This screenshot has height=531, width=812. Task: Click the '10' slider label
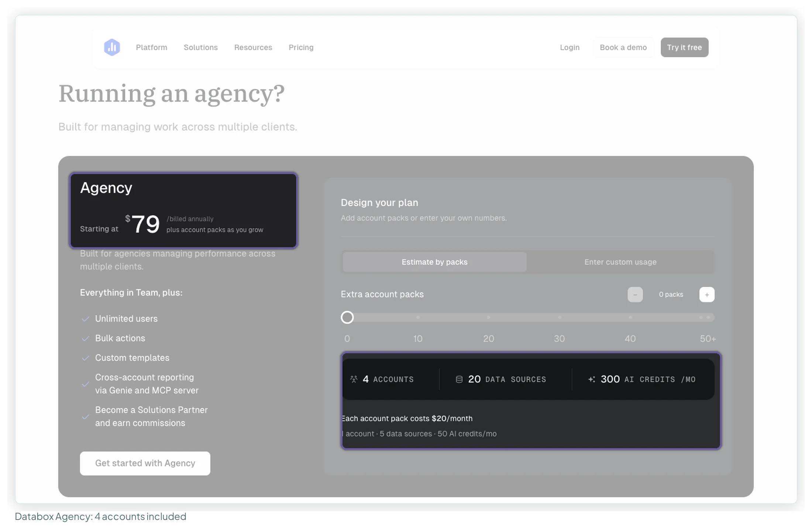click(417, 339)
